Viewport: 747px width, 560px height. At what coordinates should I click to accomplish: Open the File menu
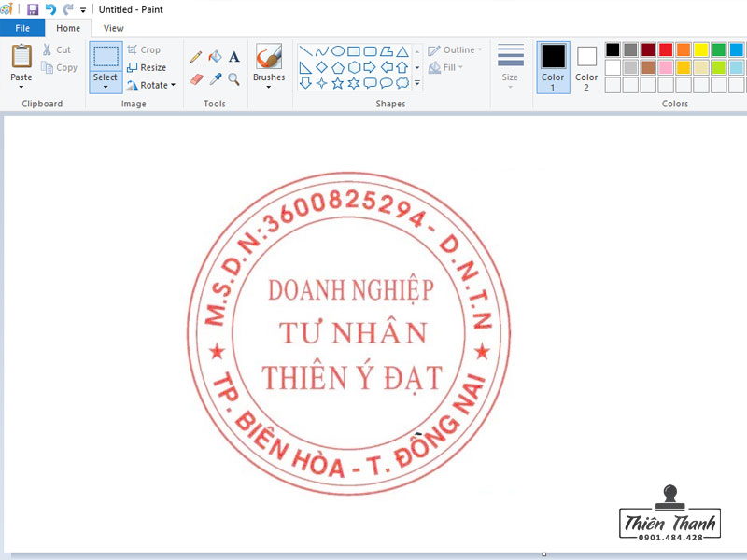click(x=21, y=28)
